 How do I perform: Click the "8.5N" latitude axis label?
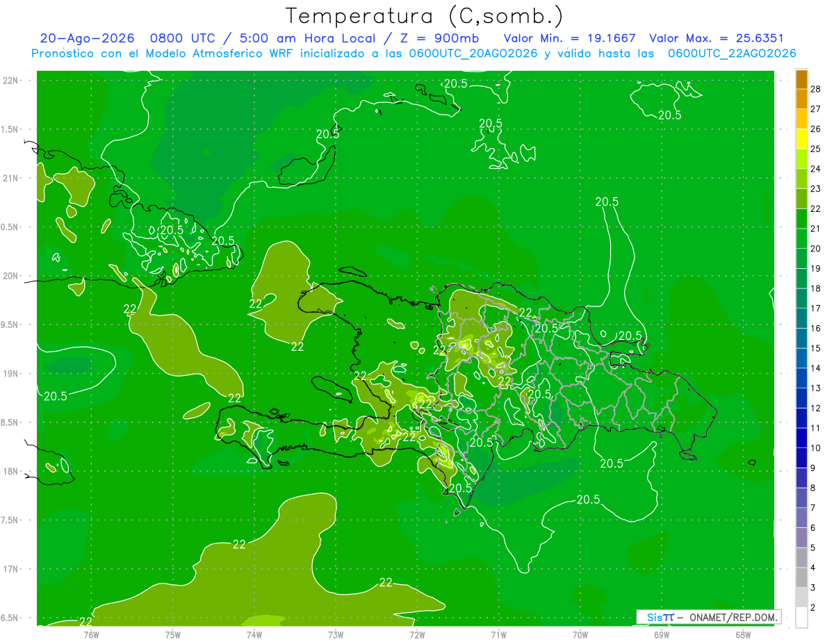coord(10,423)
